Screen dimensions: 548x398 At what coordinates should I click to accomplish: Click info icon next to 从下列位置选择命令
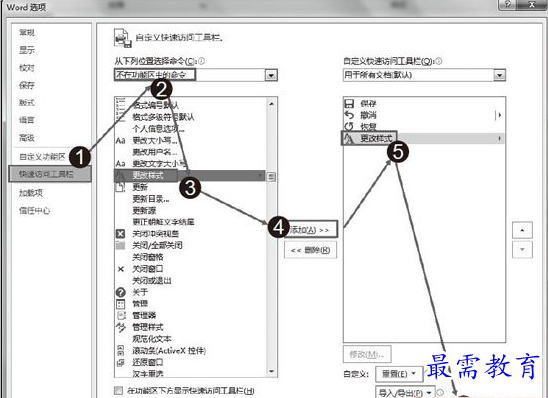point(201,61)
